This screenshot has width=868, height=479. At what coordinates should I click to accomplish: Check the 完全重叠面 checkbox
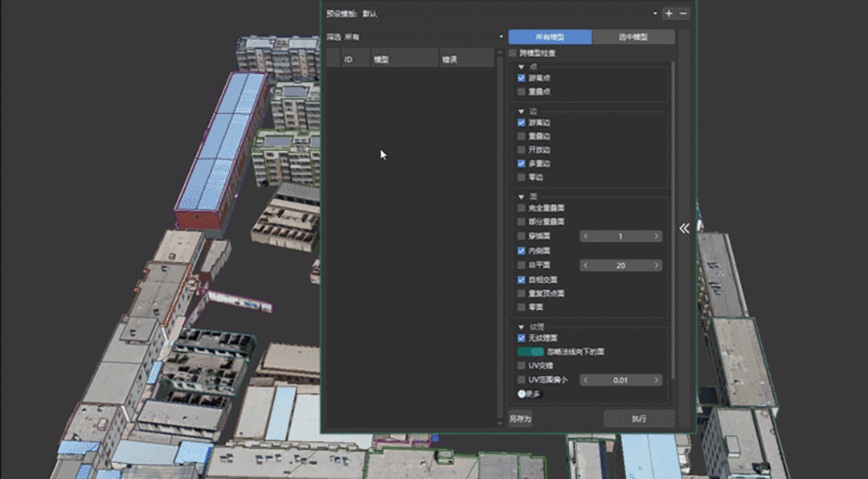pyautogui.click(x=522, y=208)
